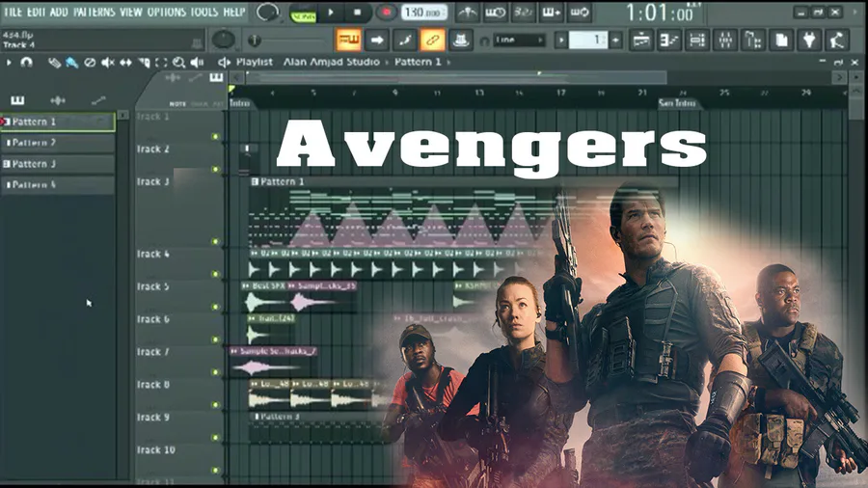868x488 pixels.
Task: Click the playlist snap magnet icon
Action: point(26,63)
